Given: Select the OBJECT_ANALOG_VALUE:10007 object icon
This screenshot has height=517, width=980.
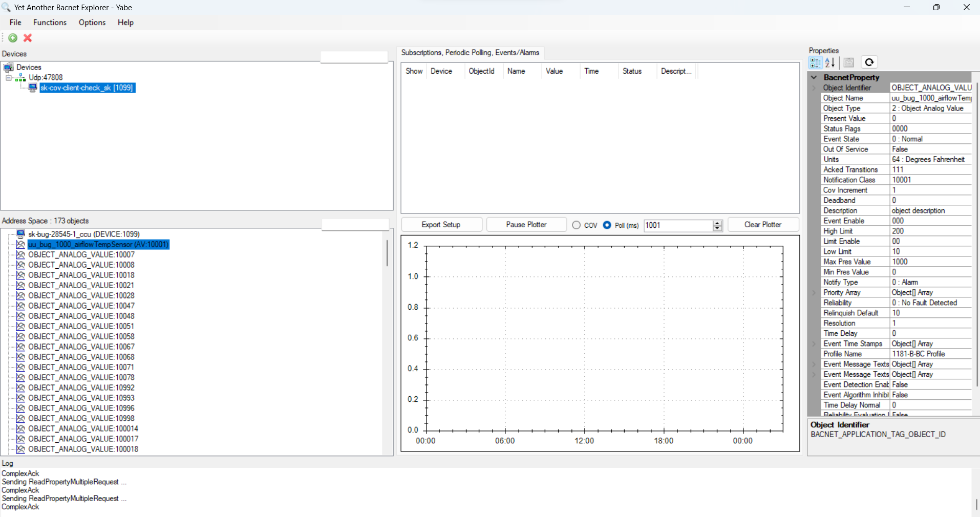Looking at the screenshot, I should (20, 254).
